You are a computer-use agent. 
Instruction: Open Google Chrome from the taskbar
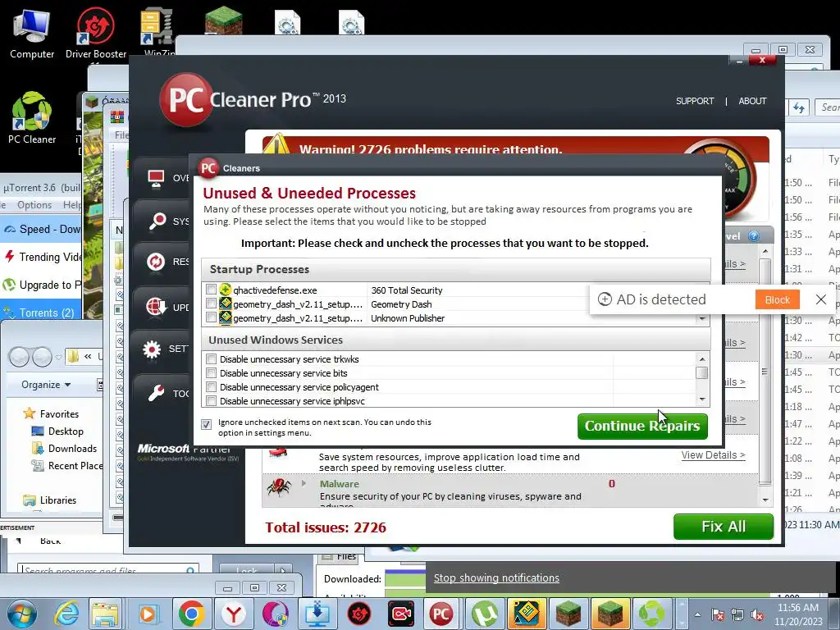point(192,614)
